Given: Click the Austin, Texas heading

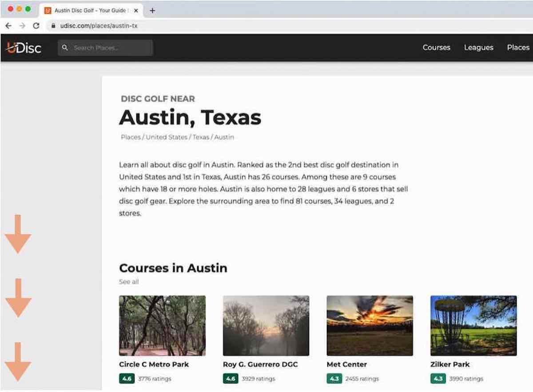Looking at the screenshot, I should (190, 117).
